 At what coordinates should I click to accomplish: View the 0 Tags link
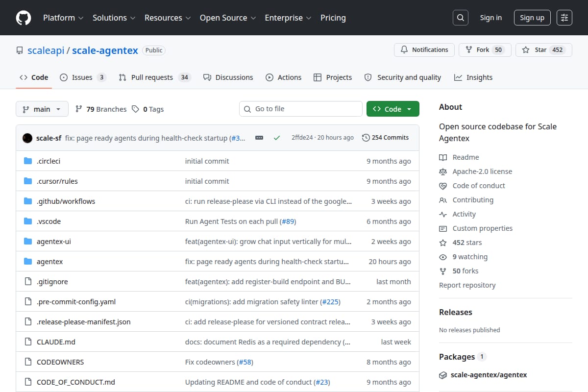(148, 109)
